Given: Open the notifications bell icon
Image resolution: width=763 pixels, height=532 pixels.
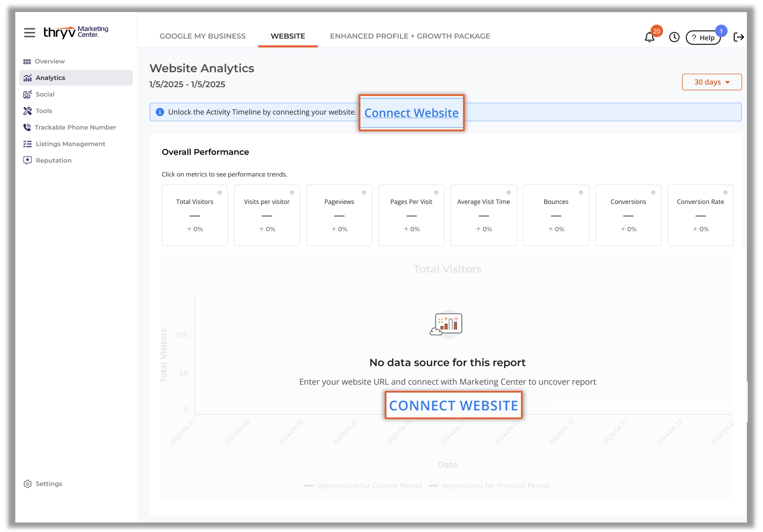Looking at the screenshot, I should (x=649, y=37).
